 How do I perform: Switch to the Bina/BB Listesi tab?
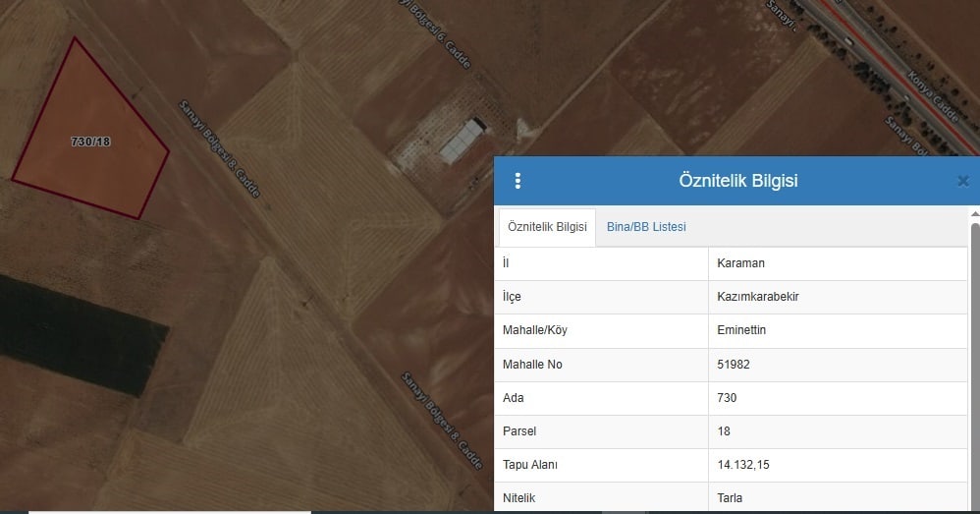click(x=646, y=227)
